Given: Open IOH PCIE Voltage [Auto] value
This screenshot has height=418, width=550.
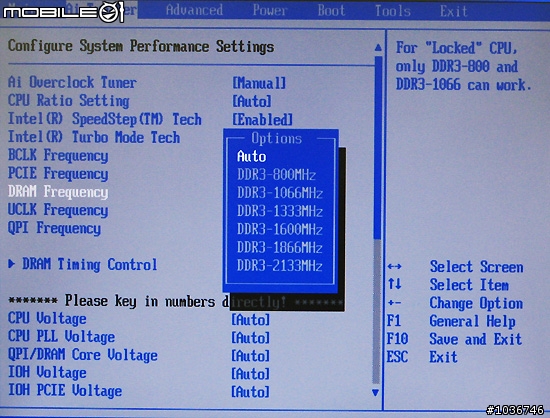Looking at the screenshot, I should [x=250, y=392].
